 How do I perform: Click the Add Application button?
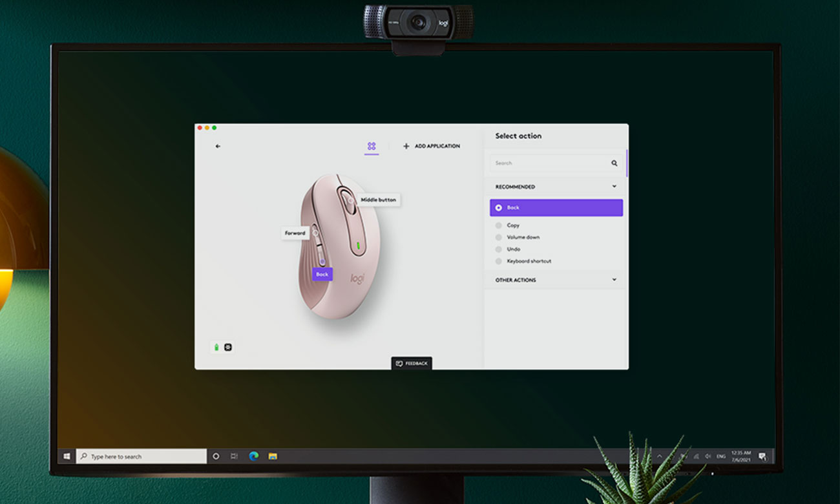tap(432, 146)
